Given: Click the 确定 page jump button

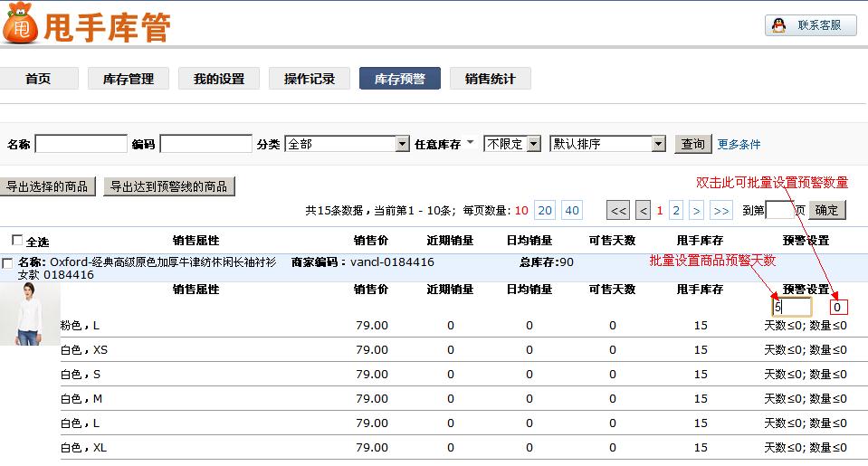Looking at the screenshot, I should pyautogui.click(x=827, y=210).
